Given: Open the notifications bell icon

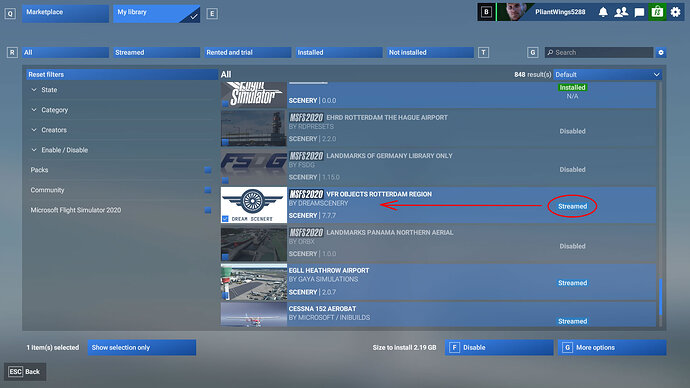Looking at the screenshot, I should click(x=603, y=12).
